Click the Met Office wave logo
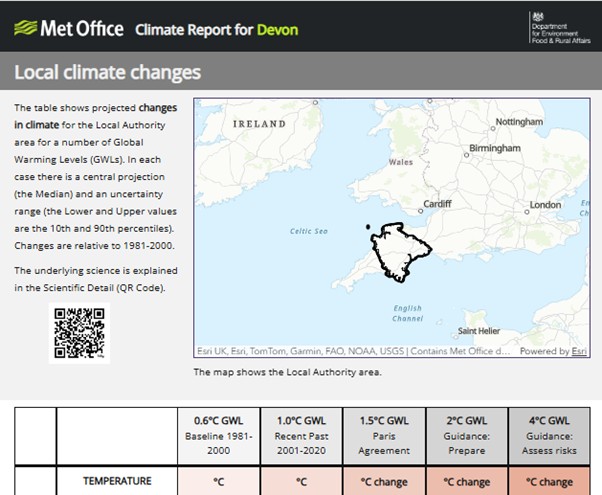Screen dimensions: 602x495 (24, 27)
